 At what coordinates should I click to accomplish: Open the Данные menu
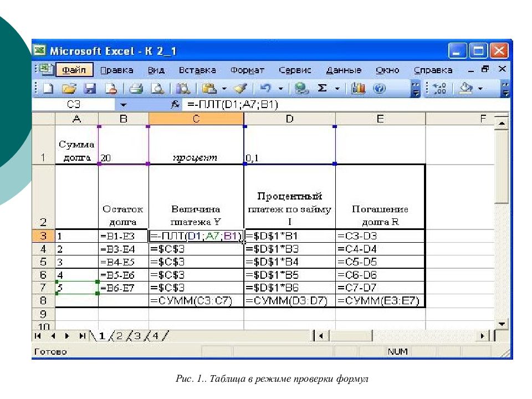pos(344,70)
